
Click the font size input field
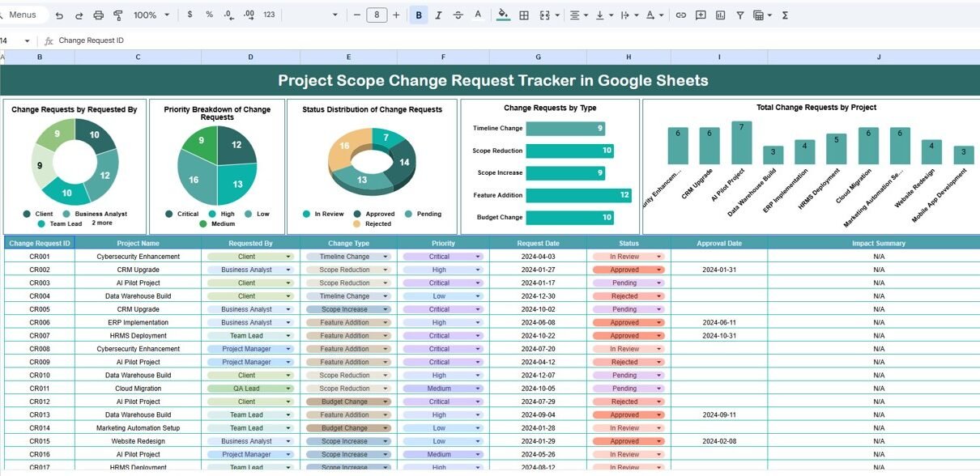tap(377, 15)
